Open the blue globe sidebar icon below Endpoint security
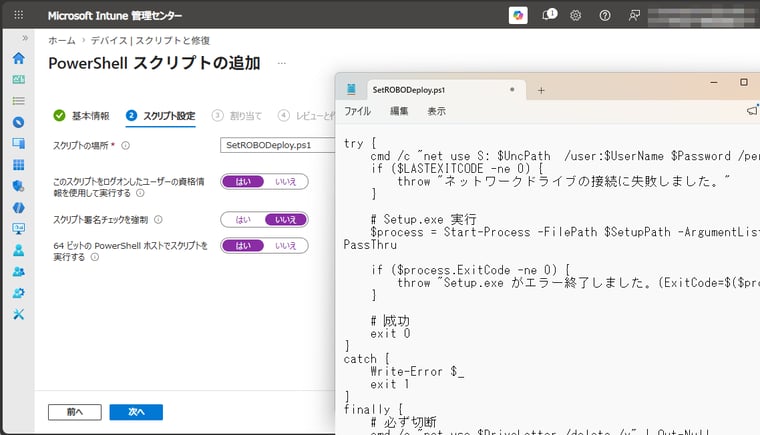 (x=18, y=208)
